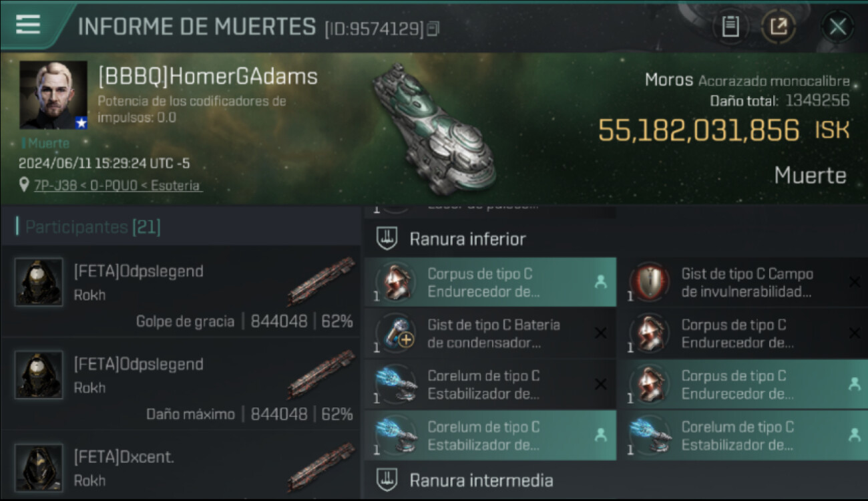
Task: Expand the Ranura intermedia section
Action: pyautogui.click(x=481, y=480)
